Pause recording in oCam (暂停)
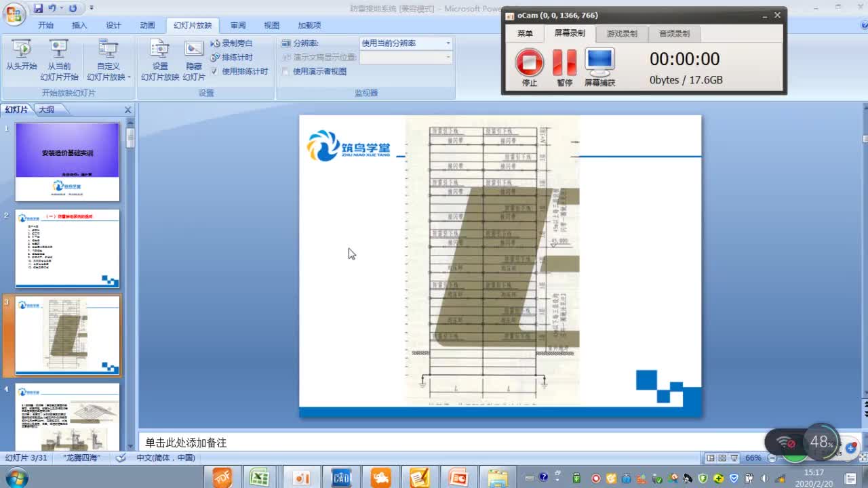 click(x=564, y=67)
